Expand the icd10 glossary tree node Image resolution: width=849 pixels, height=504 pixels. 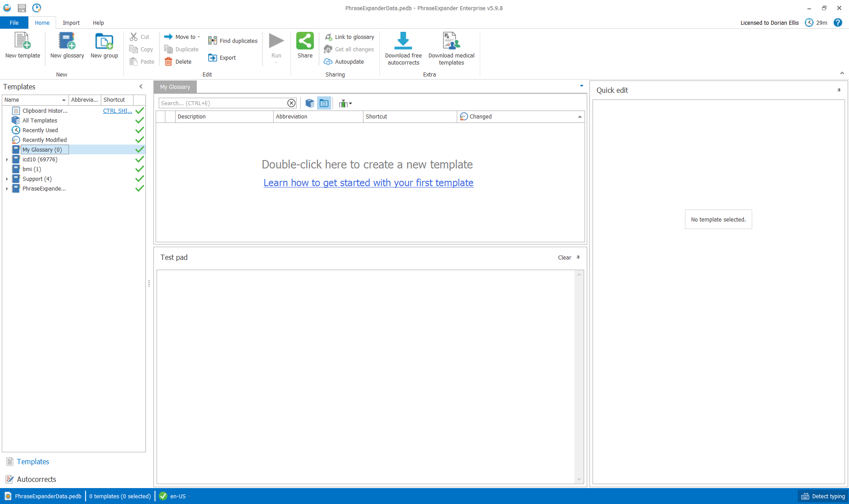click(x=7, y=160)
